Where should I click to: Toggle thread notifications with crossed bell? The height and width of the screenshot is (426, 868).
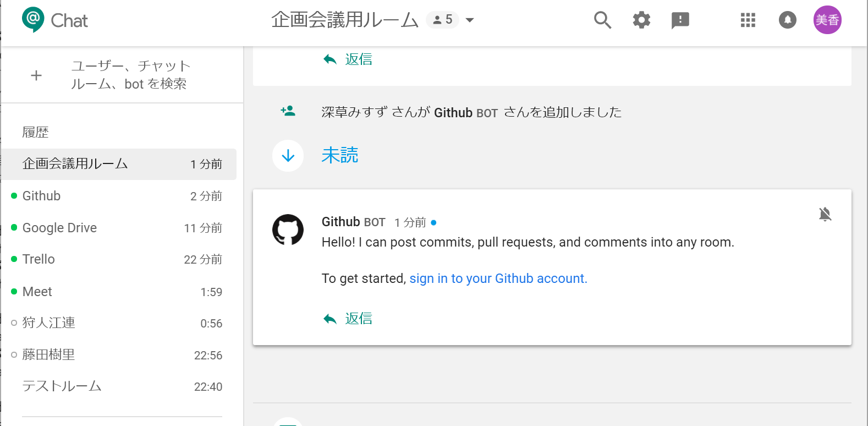(825, 214)
